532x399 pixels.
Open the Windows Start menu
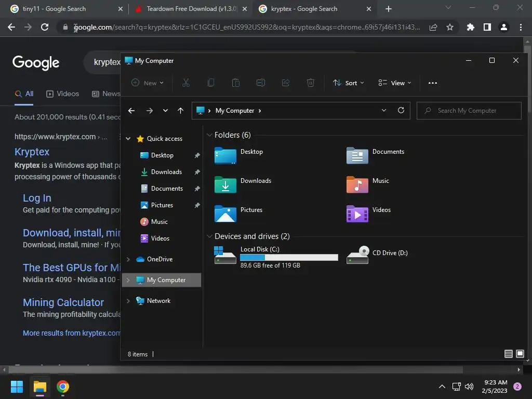(17, 387)
